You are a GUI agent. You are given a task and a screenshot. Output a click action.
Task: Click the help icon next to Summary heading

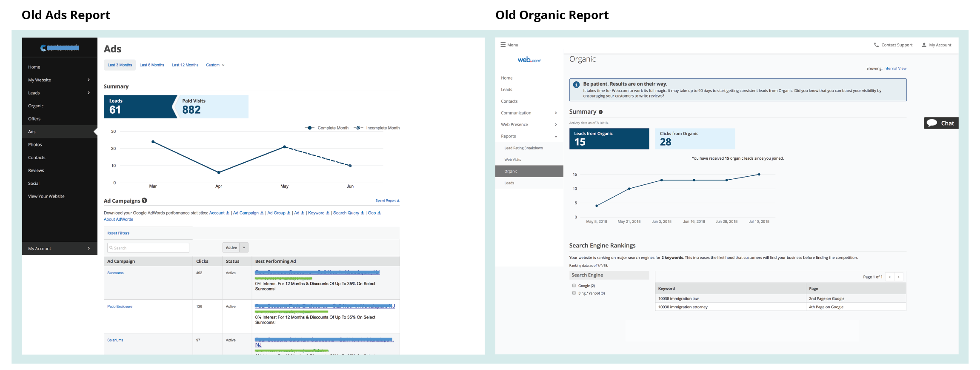[x=600, y=112]
